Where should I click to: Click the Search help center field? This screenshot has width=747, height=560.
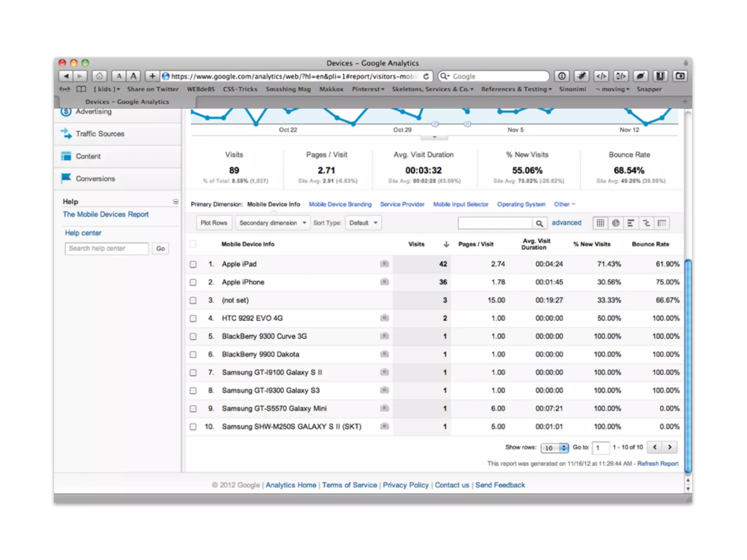pos(107,248)
